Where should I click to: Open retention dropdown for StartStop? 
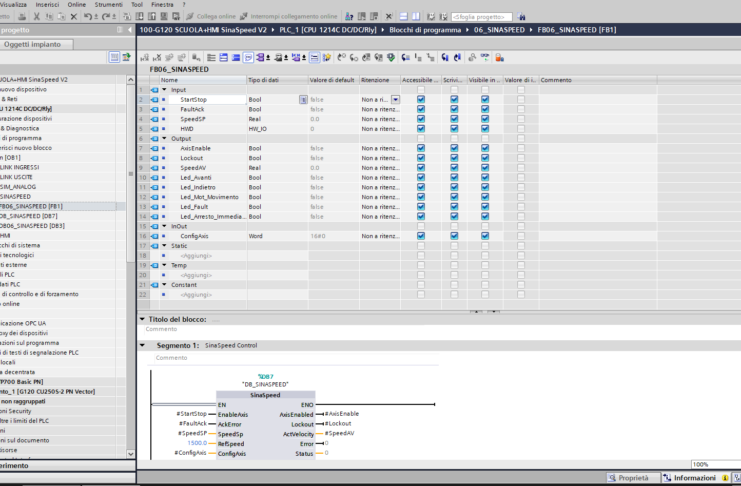(x=396, y=100)
